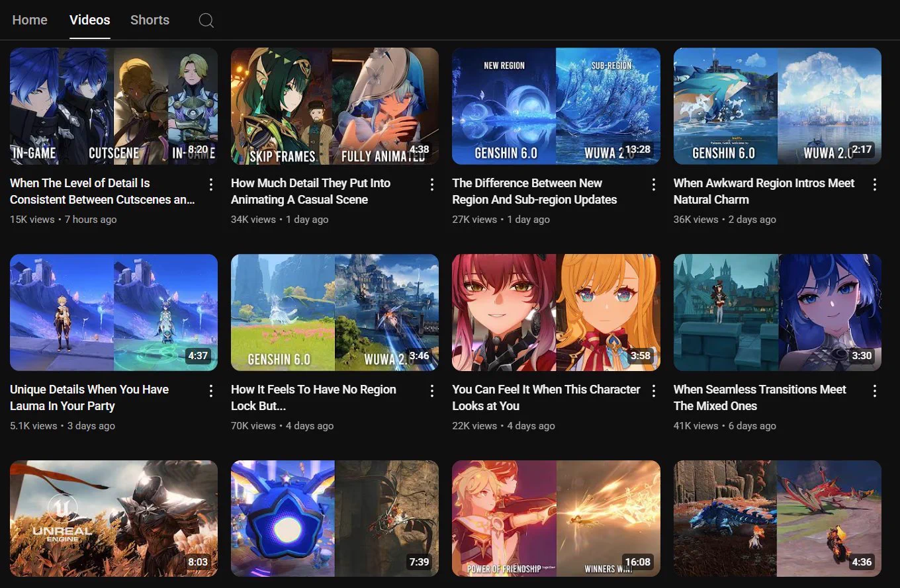Viewport: 900px width, 588px height.
Task: Click the '5.1K views • 3 days ago' text
Action: 63,426
